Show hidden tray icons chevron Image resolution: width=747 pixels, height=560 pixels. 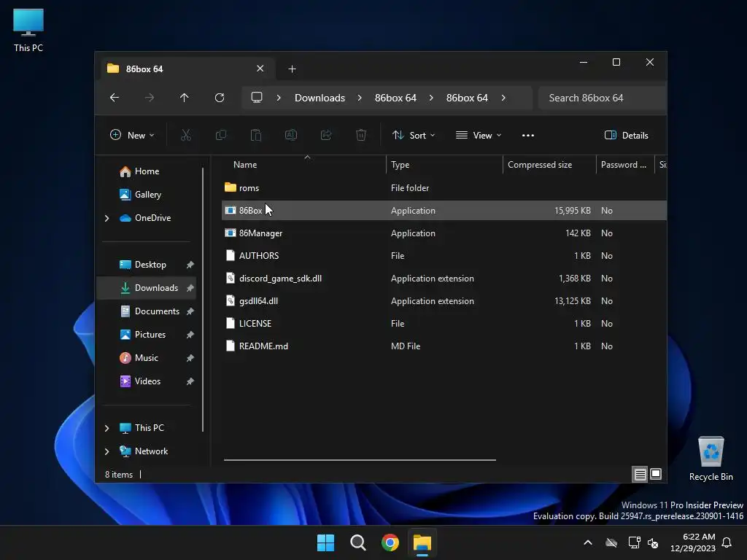588,542
